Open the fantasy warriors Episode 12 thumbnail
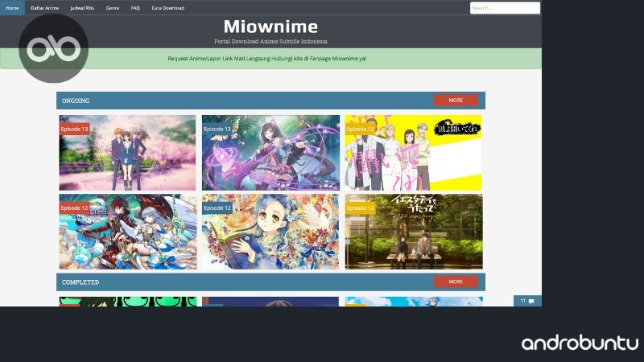This screenshot has width=644, height=362. 128,232
